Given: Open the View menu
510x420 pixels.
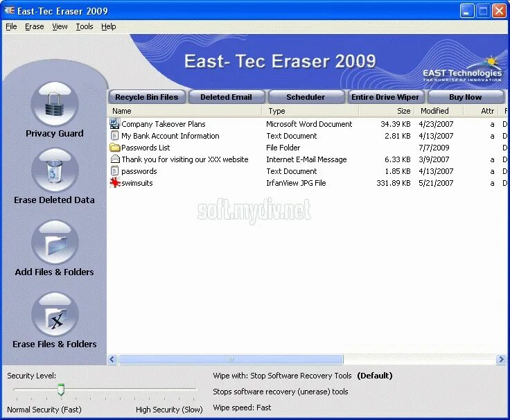Looking at the screenshot, I should (x=60, y=26).
